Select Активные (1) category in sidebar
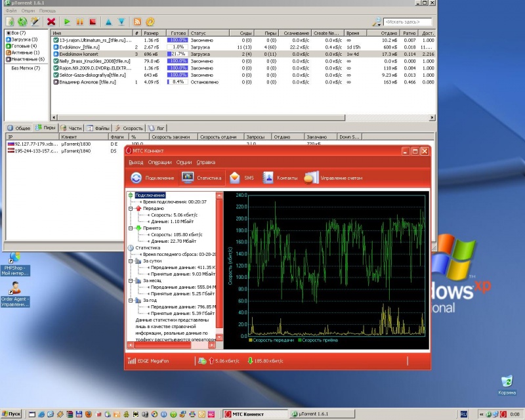The image size is (525, 420). click(26, 52)
